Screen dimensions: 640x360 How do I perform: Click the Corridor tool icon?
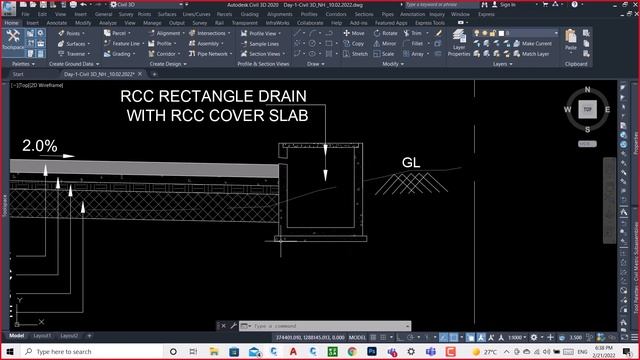pyautogui.click(x=151, y=53)
